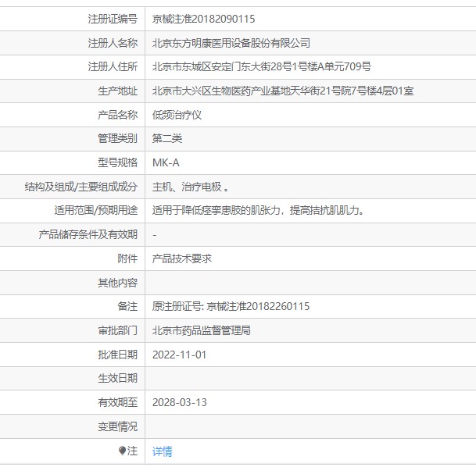Image resolution: width=476 pixels, height=467 pixels.
Task: Select the 有效期至 label
Action: [117, 402]
